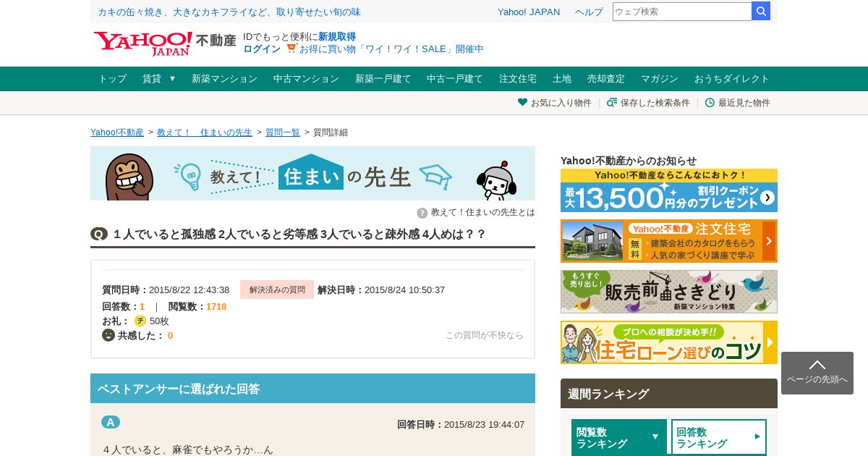Click the web search magnifier button
868x456 pixels.
click(761, 11)
